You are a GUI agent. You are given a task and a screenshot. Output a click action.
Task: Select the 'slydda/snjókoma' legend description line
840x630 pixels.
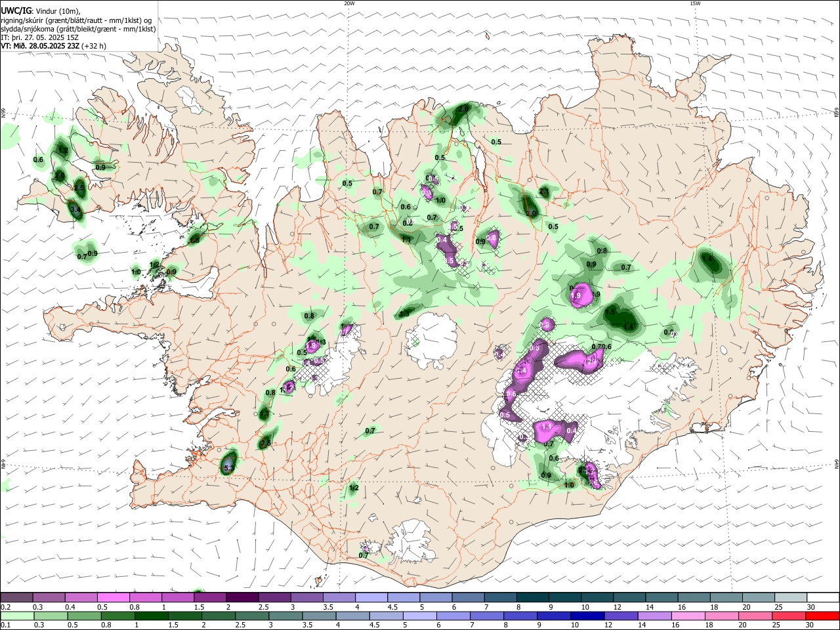pyautogui.click(x=78, y=29)
